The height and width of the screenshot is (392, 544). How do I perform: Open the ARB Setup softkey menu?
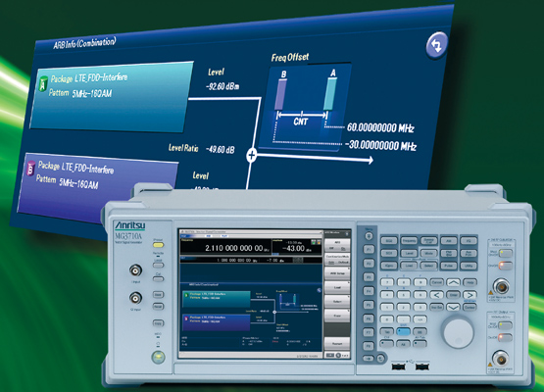tap(337, 273)
